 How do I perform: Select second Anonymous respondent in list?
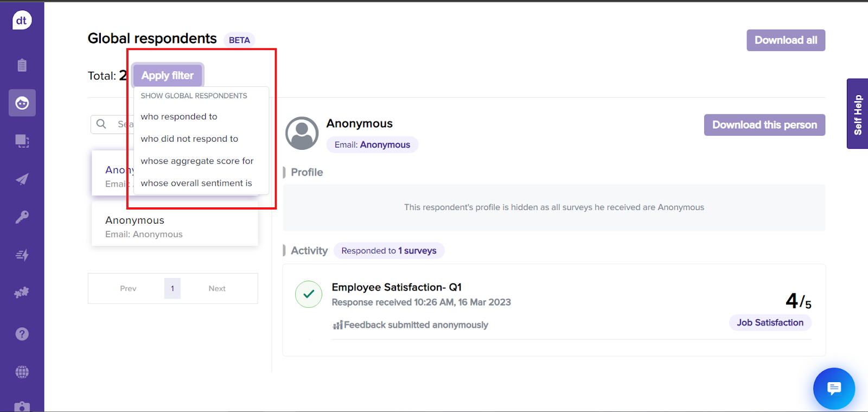pos(175,227)
